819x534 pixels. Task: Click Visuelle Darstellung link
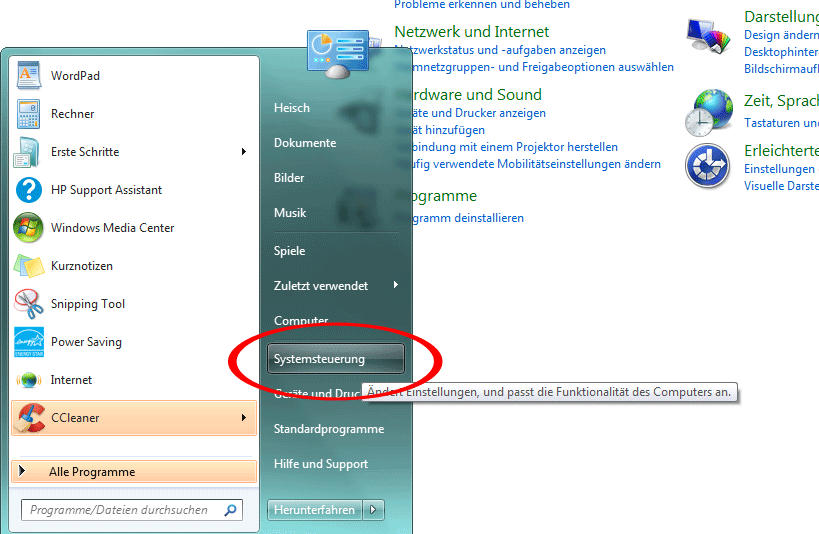[x=781, y=186]
